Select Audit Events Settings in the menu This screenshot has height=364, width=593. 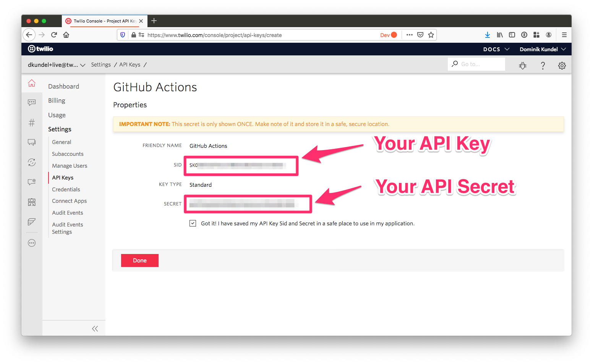[x=68, y=228]
